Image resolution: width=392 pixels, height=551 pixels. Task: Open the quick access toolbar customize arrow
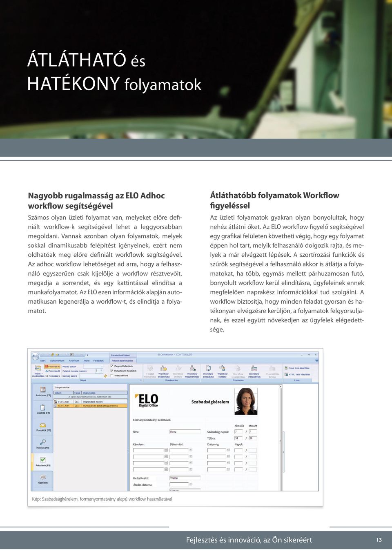[x=87, y=355]
